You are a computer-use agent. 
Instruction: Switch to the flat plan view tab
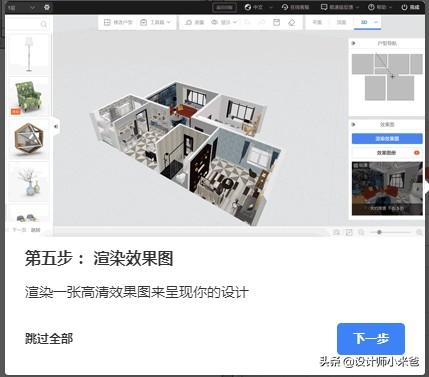point(317,22)
